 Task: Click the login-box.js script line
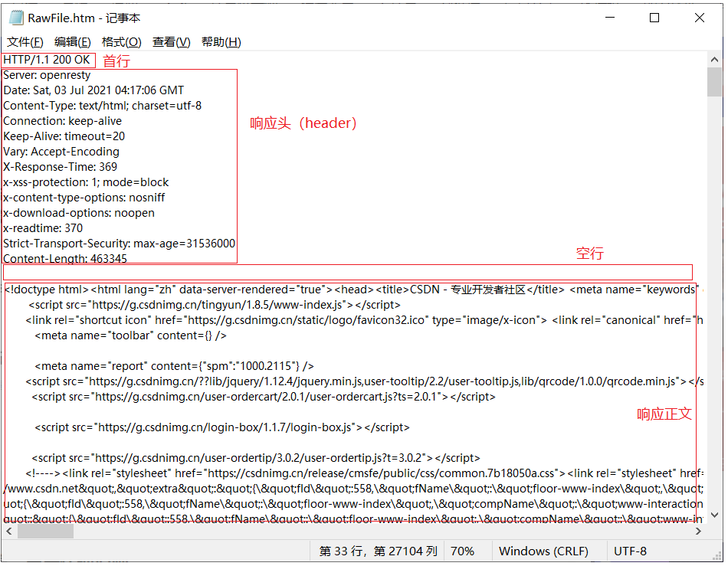pos(222,427)
